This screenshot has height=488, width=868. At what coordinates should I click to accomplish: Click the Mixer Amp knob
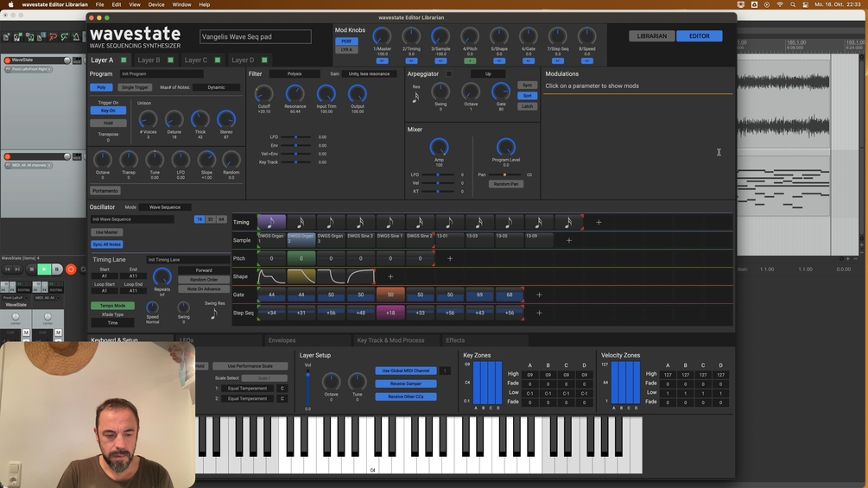pos(439,147)
